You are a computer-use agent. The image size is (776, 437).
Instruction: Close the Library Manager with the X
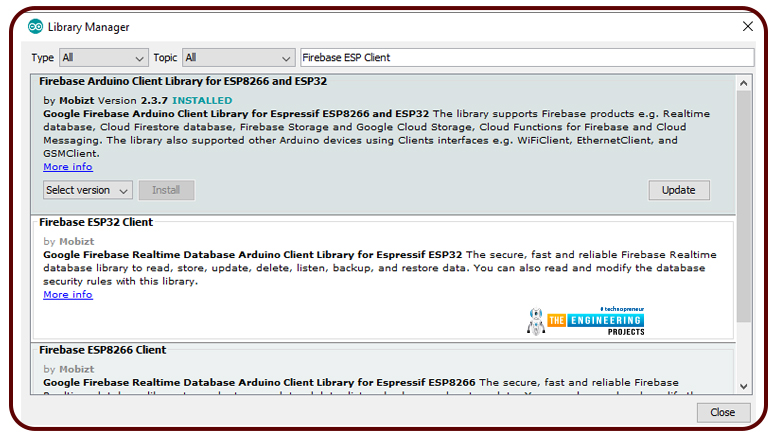pos(747,26)
